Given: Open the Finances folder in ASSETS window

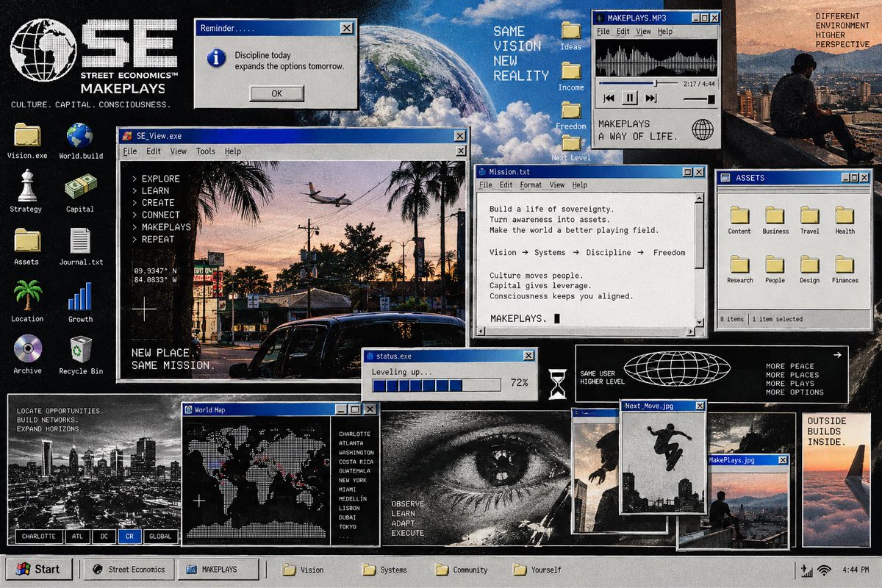Looking at the screenshot, I should pos(845,270).
